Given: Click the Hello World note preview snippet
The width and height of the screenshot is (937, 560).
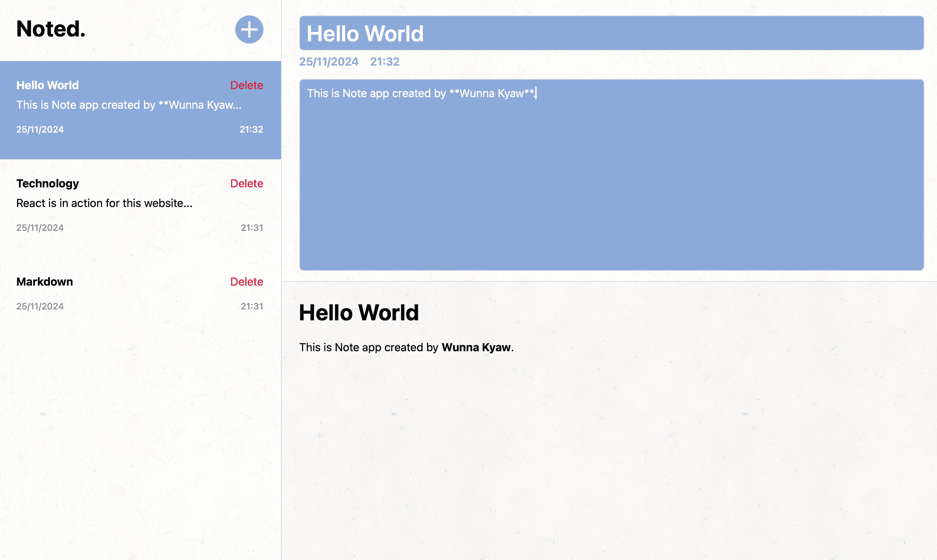Looking at the screenshot, I should [129, 105].
